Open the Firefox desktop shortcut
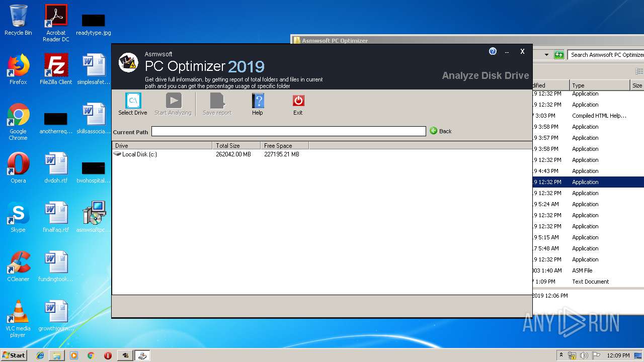The image size is (644, 362). (x=18, y=69)
